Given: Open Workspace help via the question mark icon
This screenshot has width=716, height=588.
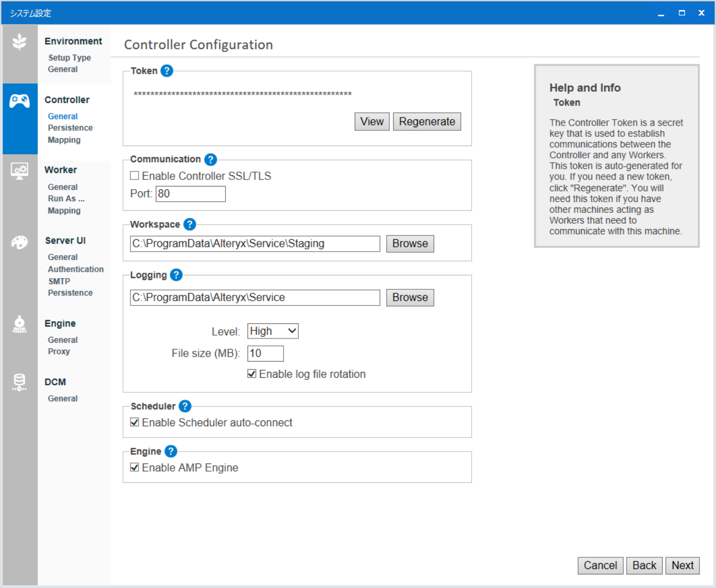Looking at the screenshot, I should 189,224.
